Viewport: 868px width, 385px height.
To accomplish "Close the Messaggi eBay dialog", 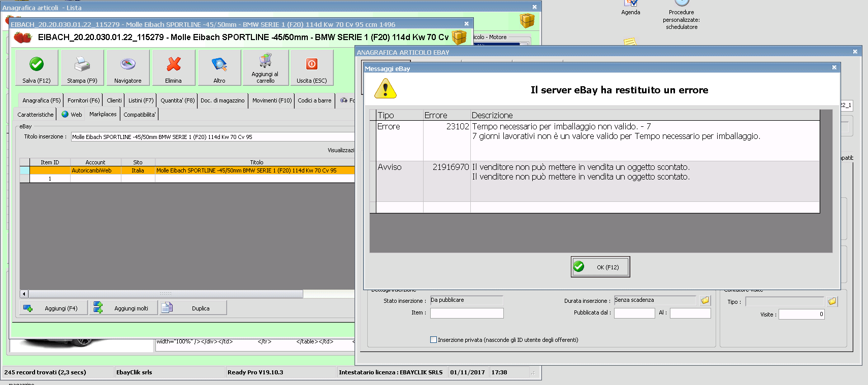I will click(x=834, y=67).
